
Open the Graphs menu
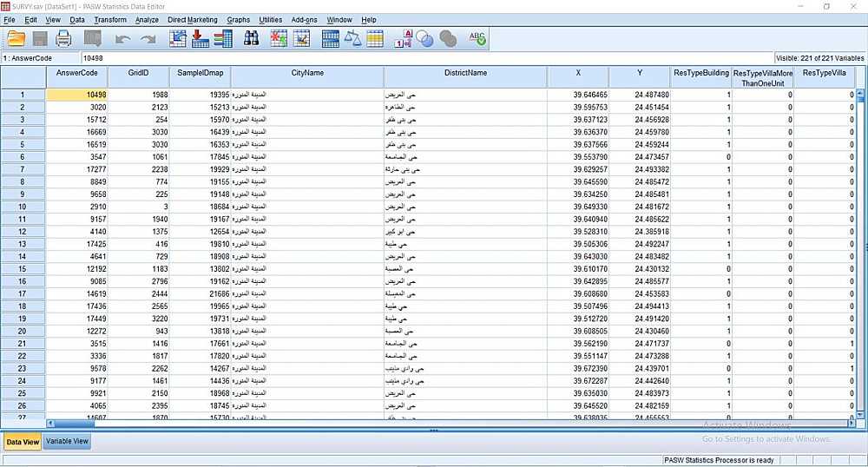[238, 20]
